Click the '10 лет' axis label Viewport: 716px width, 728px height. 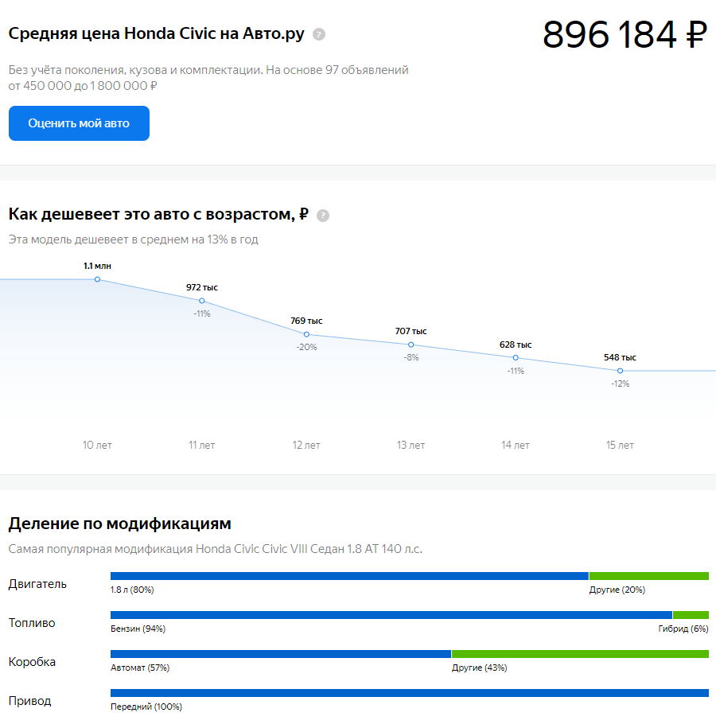tap(97, 446)
